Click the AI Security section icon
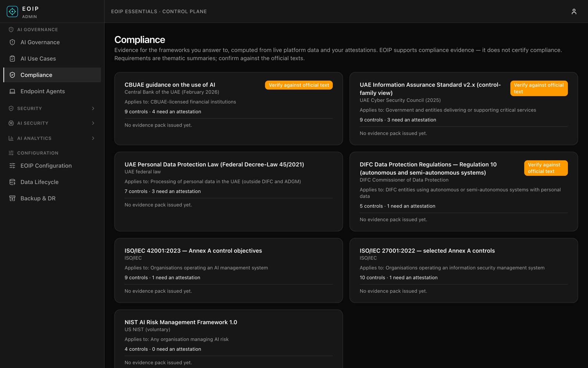 [x=11, y=123]
